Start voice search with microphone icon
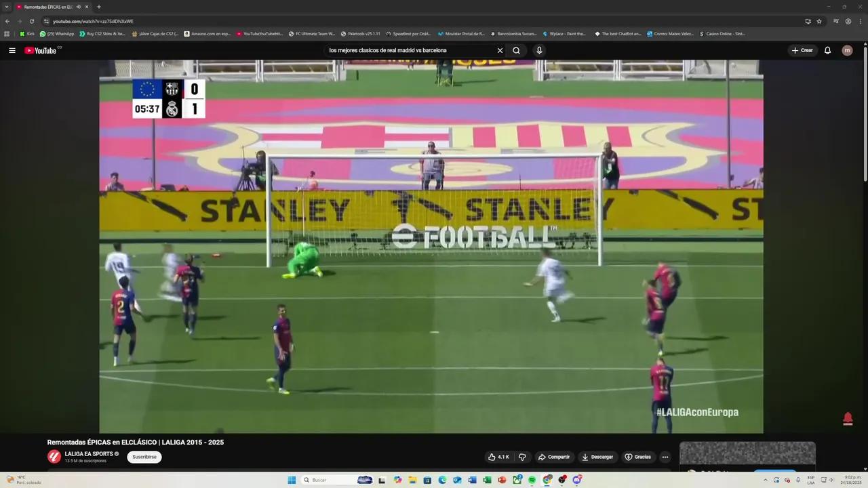 (x=539, y=50)
